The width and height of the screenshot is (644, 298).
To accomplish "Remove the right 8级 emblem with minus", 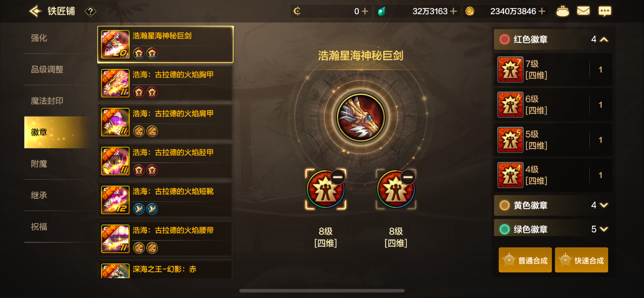I will (x=408, y=177).
